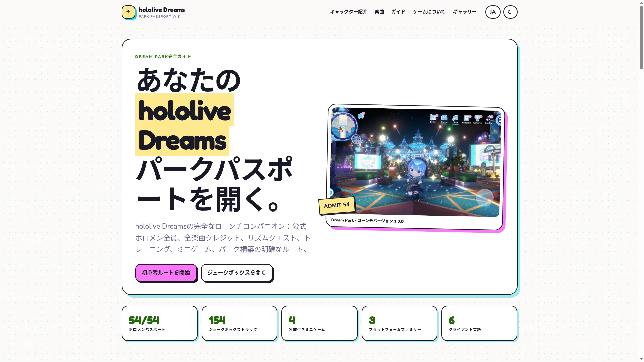The image size is (644, 362).
Task: Open the JA language selector
Action: coord(493,12)
